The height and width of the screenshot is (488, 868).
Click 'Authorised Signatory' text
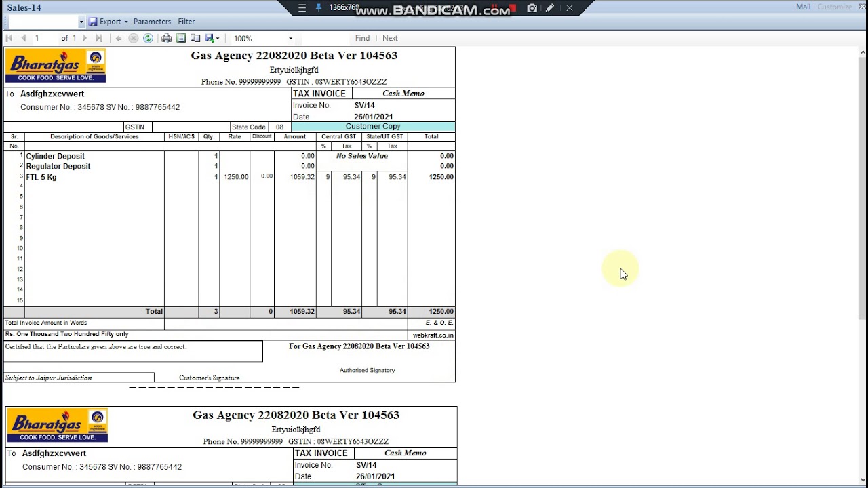point(368,371)
